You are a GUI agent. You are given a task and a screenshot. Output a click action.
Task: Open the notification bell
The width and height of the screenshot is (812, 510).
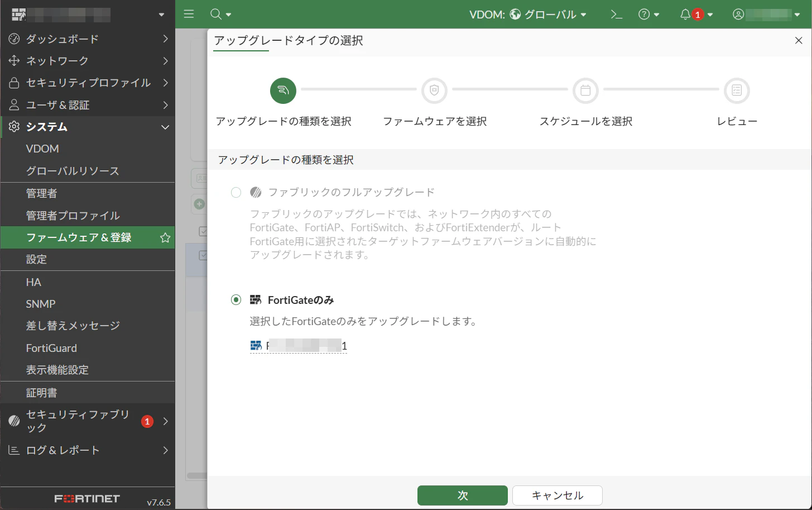coord(686,14)
